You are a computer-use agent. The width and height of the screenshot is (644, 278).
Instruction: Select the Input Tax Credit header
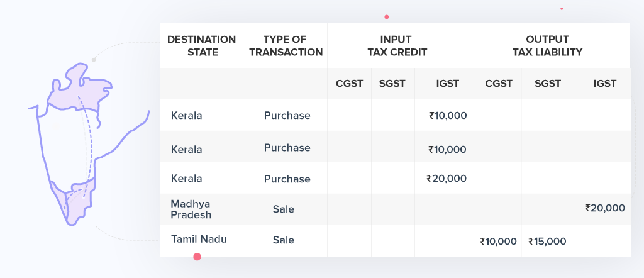click(x=401, y=46)
